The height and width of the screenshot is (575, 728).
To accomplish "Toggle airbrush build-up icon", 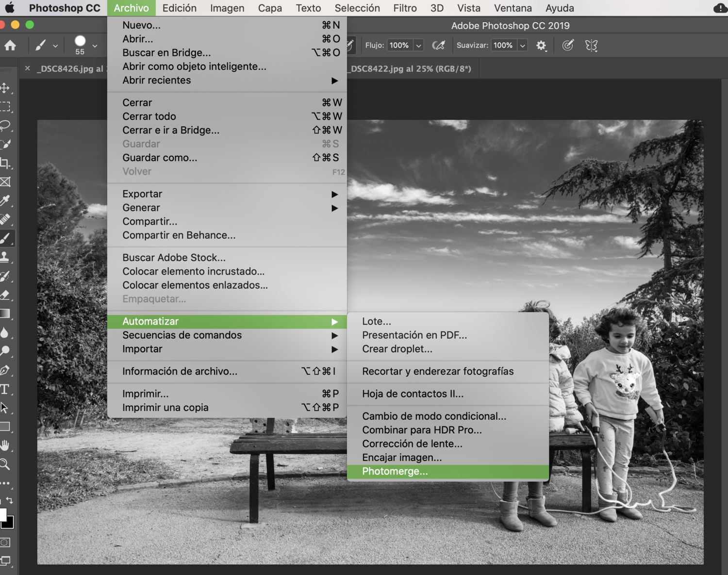I will (x=439, y=45).
